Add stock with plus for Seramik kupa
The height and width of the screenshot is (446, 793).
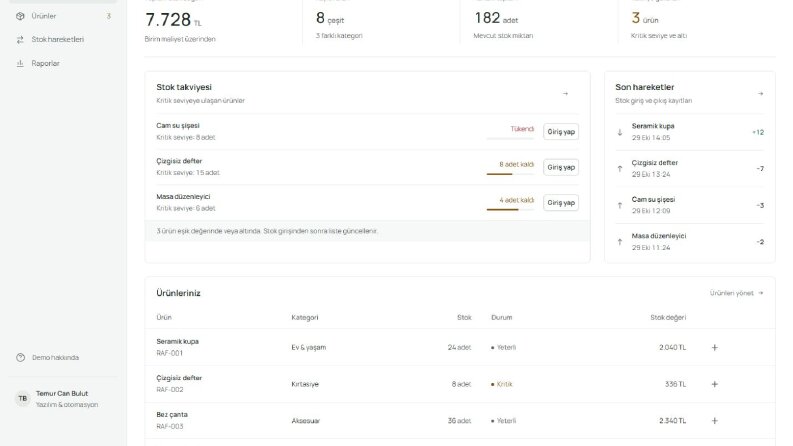coord(715,347)
